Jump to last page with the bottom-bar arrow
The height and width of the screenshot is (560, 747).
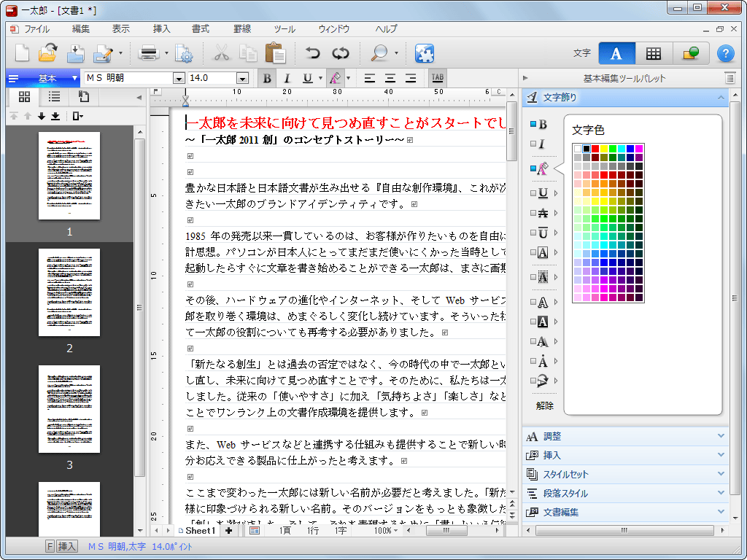point(55,116)
